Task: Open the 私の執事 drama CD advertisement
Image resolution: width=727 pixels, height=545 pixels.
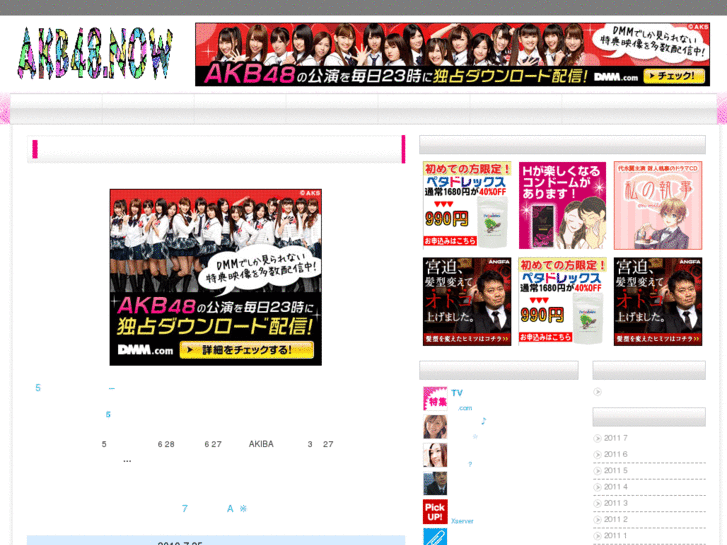Action: pos(658,205)
